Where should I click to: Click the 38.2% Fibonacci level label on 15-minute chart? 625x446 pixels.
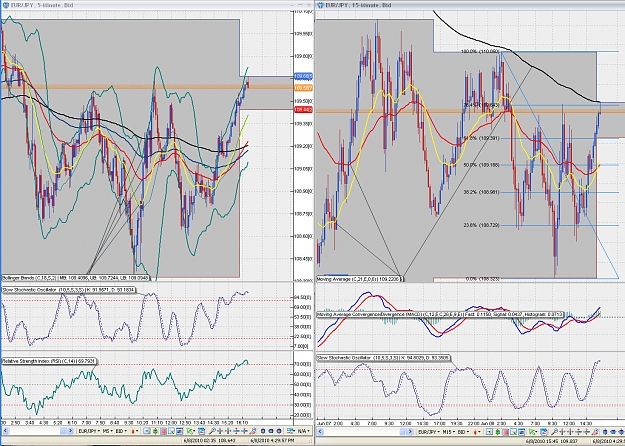click(482, 192)
